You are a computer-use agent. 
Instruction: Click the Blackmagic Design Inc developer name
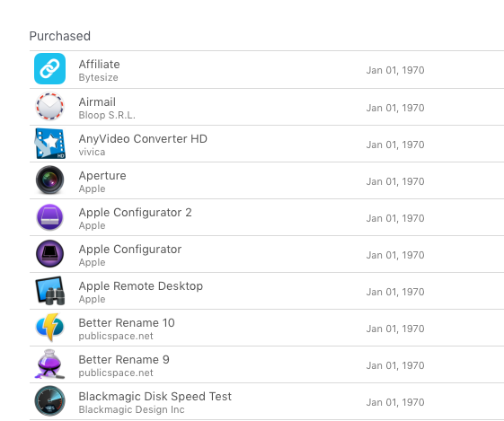132,409
